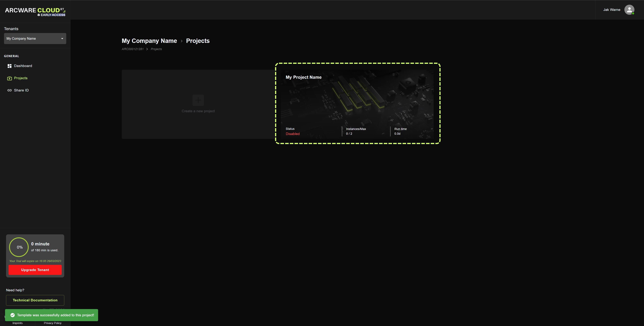Click the plus icon to create project
This screenshot has height=326, width=644.
click(198, 100)
